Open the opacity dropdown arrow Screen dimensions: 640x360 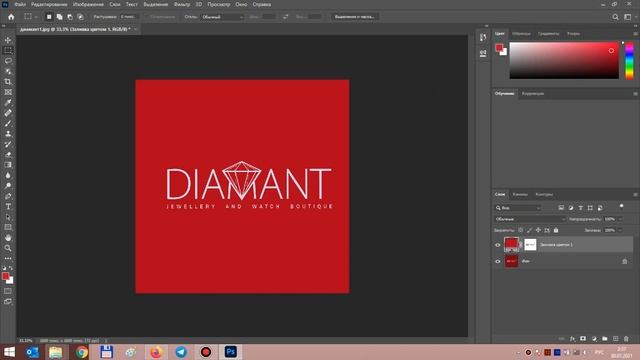click(620, 219)
